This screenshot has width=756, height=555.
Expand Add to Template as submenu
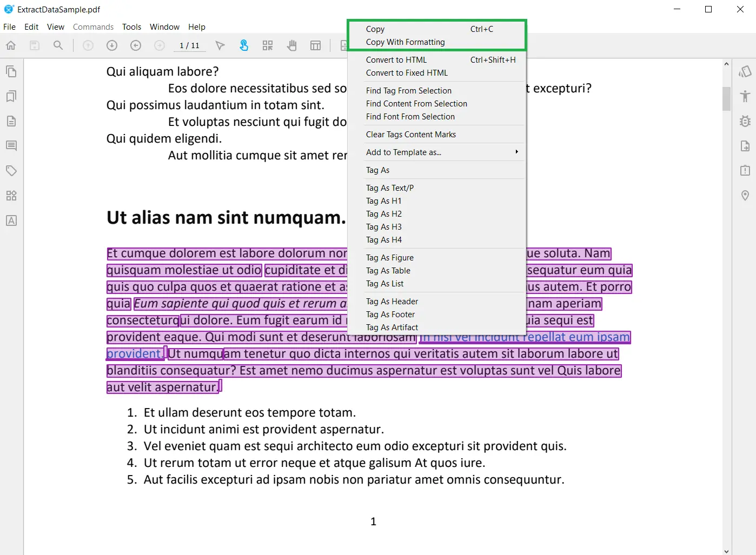pyautogui.click(x=436, y=152)
